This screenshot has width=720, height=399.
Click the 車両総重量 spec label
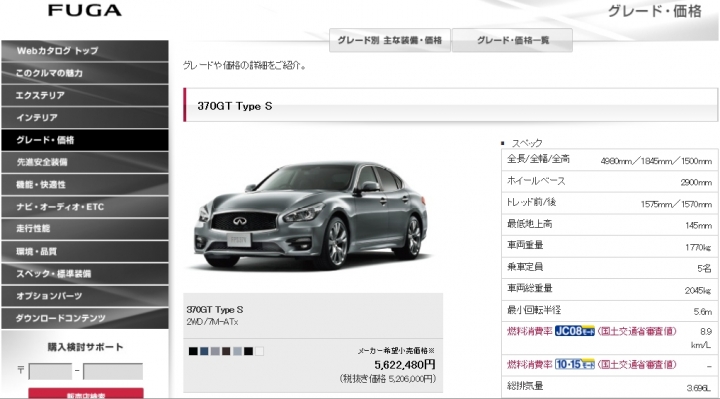(529, 288)
